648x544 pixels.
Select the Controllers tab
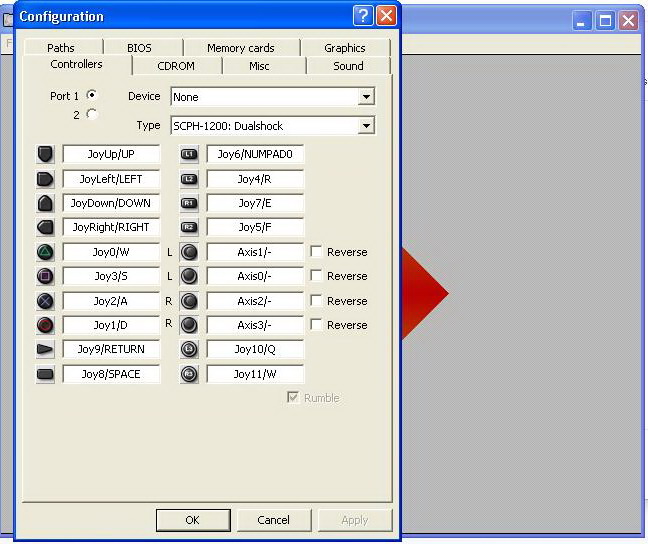[76, 64]
